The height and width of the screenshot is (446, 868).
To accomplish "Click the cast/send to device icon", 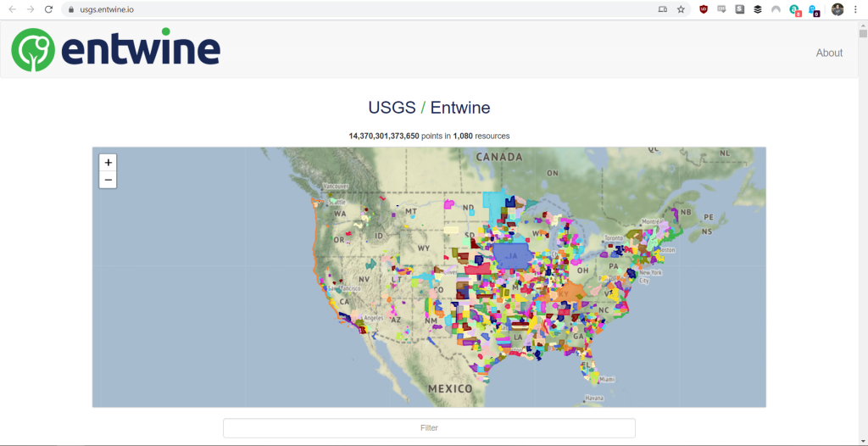I will (663, 9).
